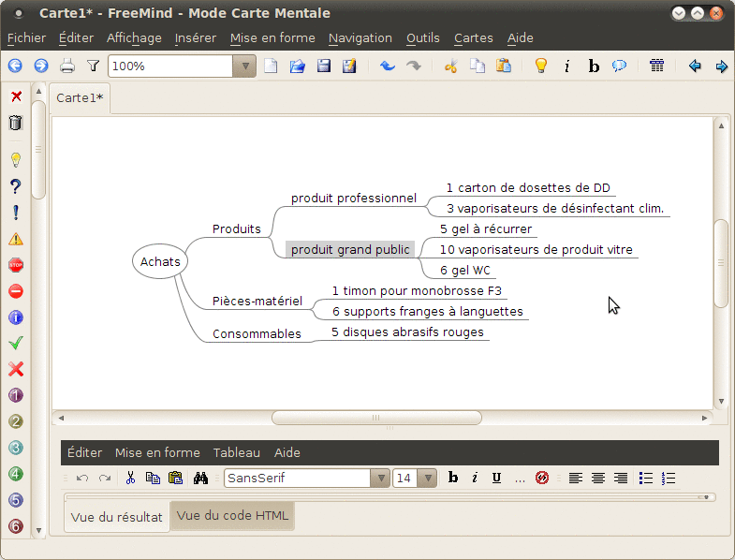Add question mark icon to node
Screen dimensions: 735x560
pyautogui.click(x=16, y=186)
